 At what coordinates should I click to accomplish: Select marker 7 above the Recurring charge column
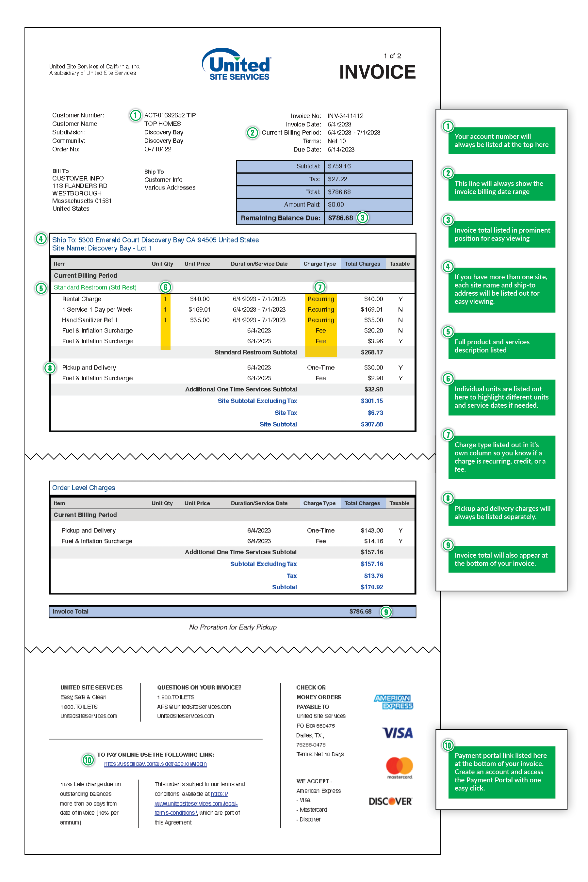(319, 287)
